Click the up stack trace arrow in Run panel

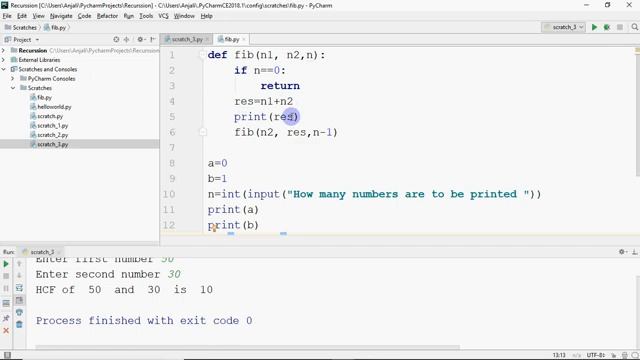click(x=19, y=264)
